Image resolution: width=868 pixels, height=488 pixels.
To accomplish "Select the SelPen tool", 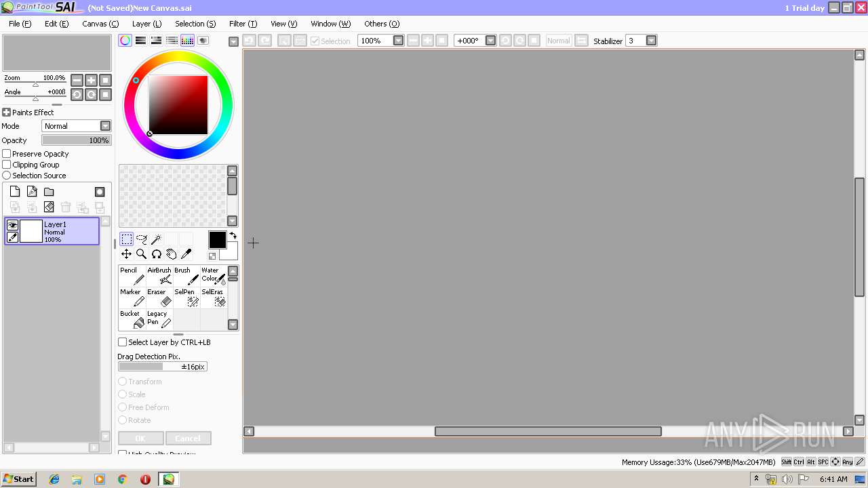I will click(x=186, y=298).
